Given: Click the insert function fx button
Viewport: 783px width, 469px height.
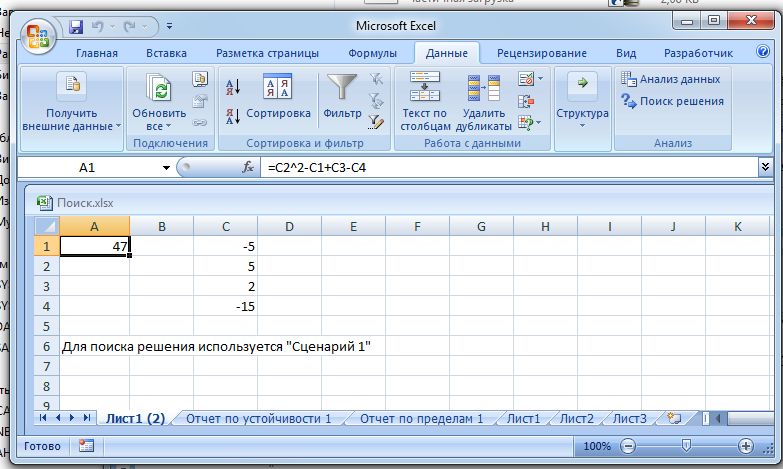Looking at the screenshot, I should pyautogui.click(x=248, y=167).
